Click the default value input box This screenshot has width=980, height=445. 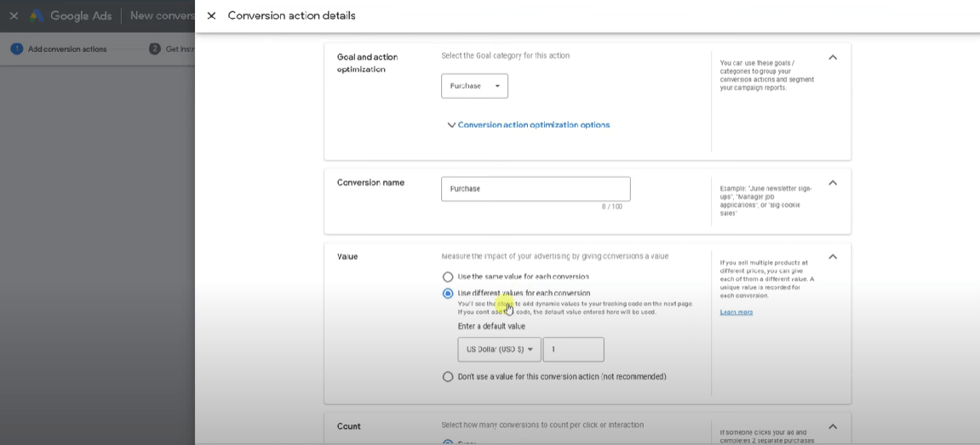[x=573, y=350]
